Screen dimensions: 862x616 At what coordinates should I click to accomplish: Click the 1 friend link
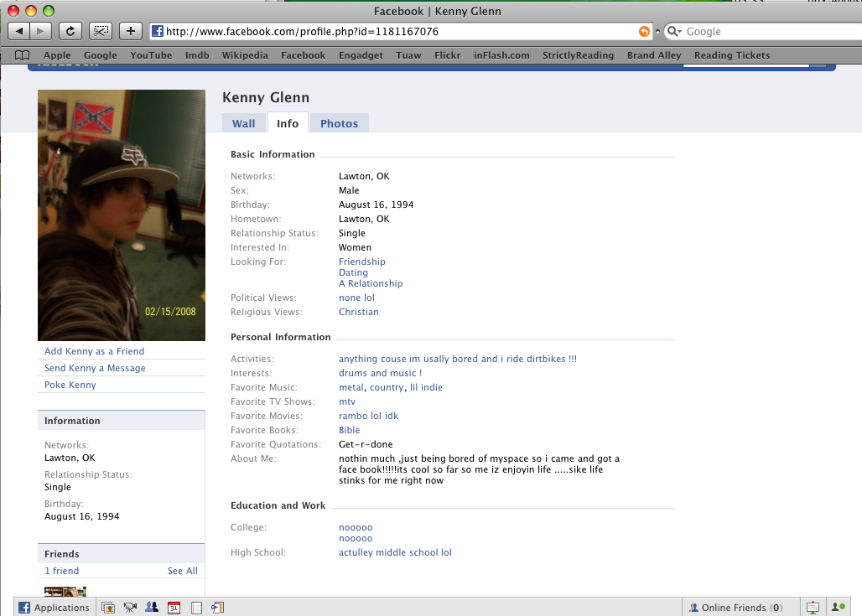click(61, 571)
